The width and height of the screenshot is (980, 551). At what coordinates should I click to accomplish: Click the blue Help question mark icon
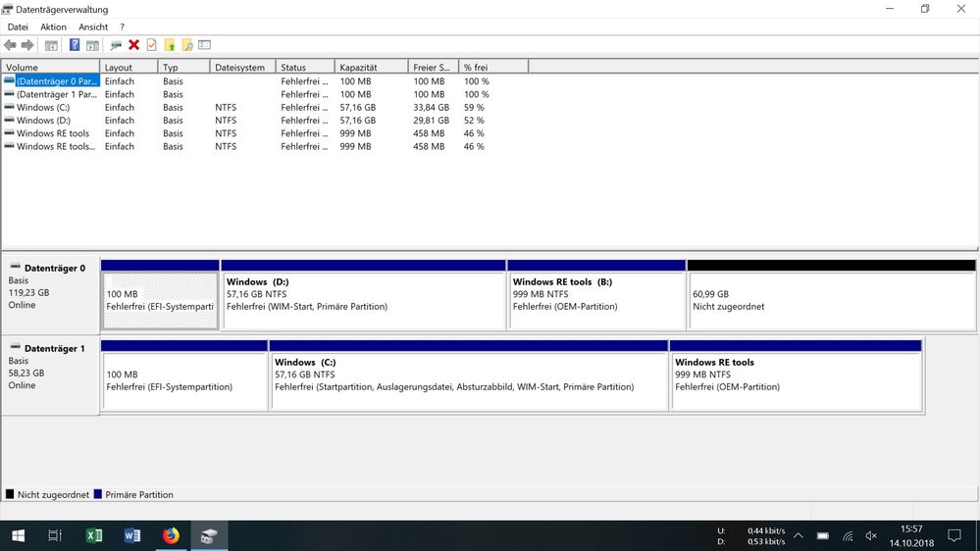(75, 45)
